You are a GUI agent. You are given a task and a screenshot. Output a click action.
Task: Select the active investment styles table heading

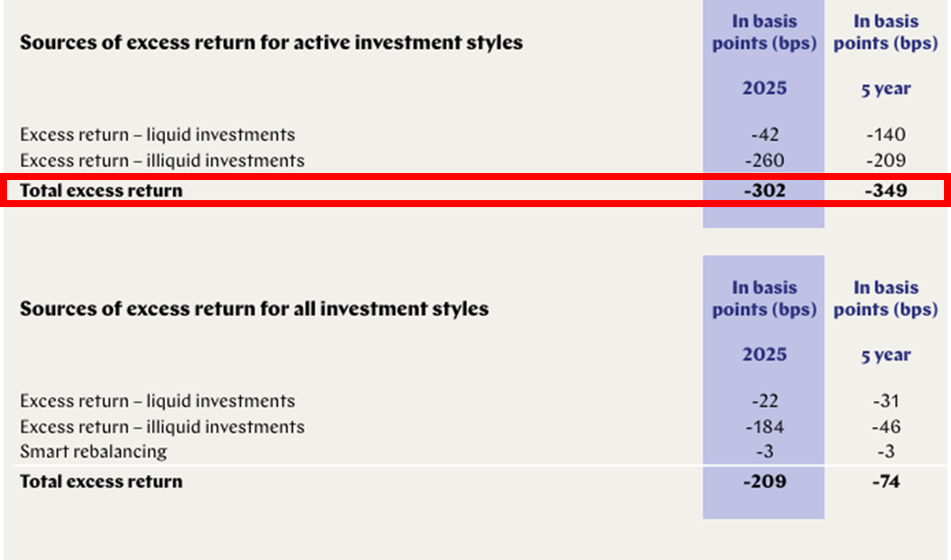tap(271, 43)
